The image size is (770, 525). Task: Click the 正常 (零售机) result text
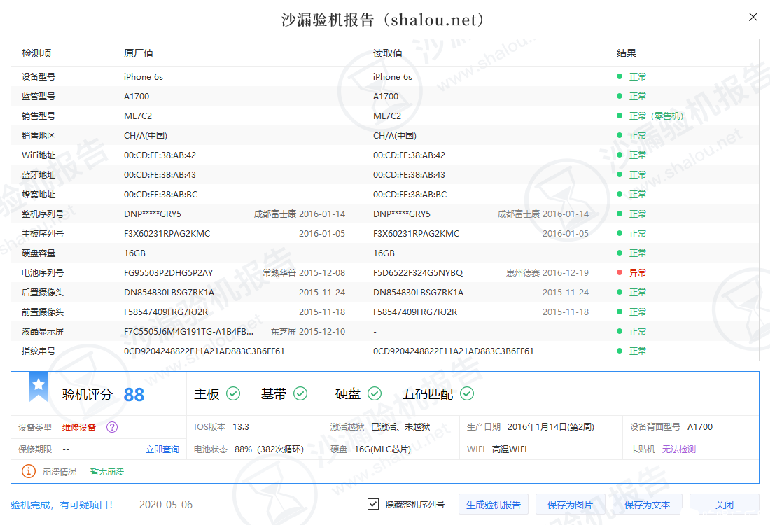click(656, 116)
